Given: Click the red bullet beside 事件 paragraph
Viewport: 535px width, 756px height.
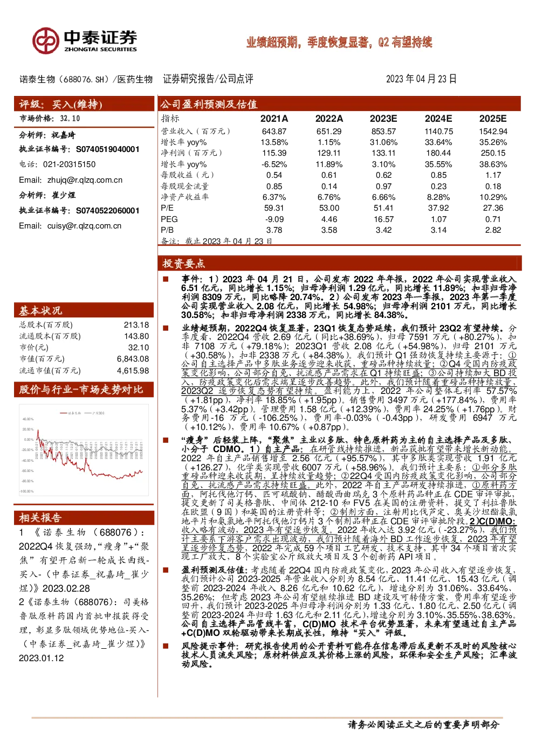Looking at the screenshot, I should (x=166, y=279).
